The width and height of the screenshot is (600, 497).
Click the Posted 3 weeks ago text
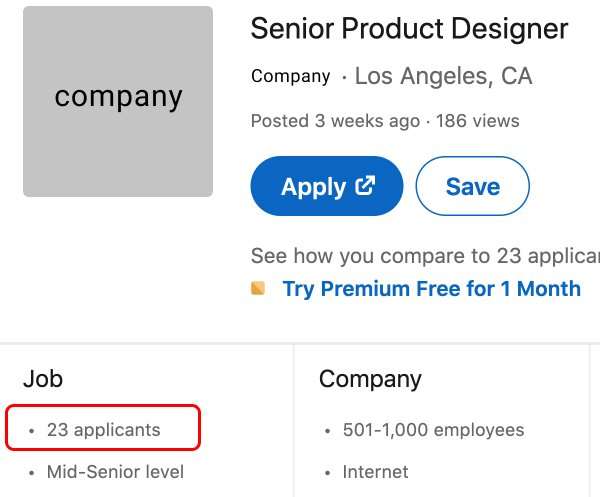(335, 121)
